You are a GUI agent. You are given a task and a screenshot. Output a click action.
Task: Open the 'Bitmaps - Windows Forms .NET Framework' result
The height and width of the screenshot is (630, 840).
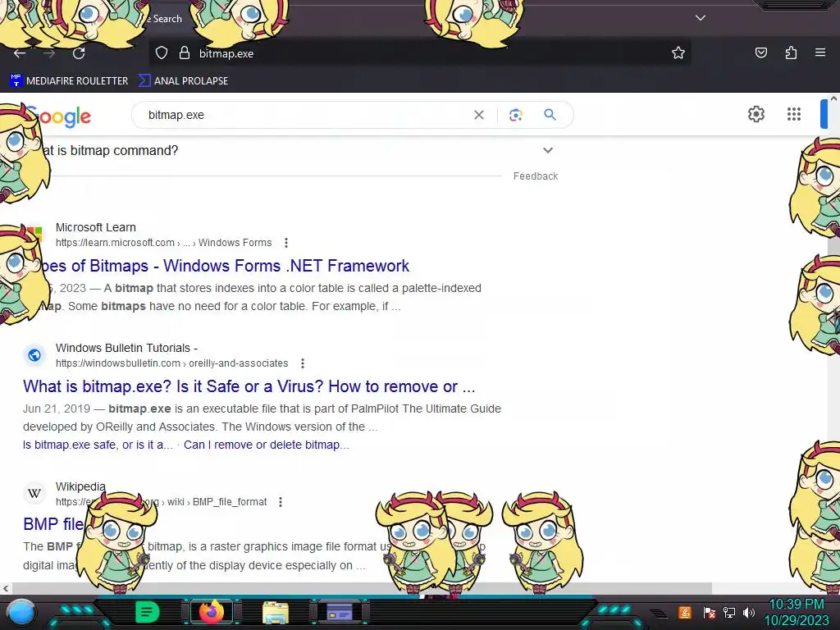tap(225, 266)
